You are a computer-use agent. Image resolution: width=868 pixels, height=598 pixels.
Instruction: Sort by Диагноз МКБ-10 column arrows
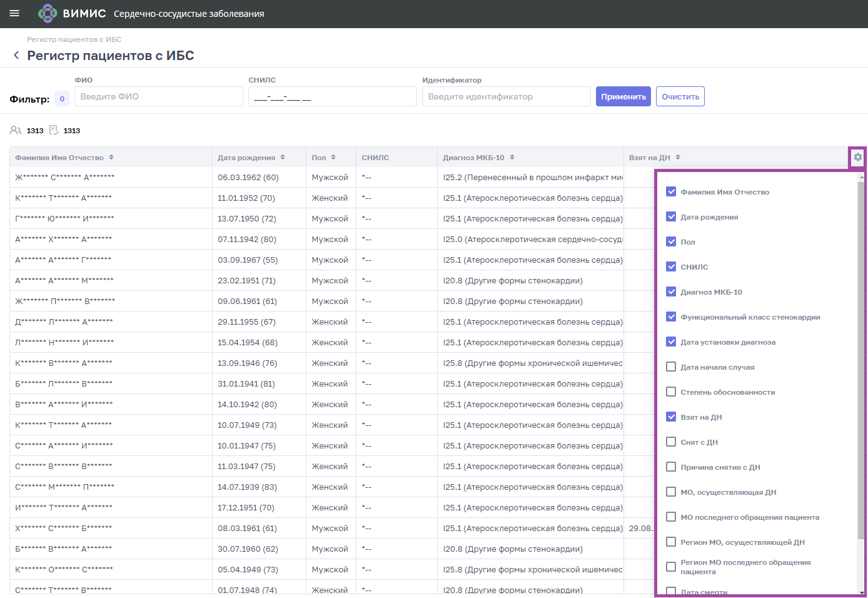tap(512, 158)
